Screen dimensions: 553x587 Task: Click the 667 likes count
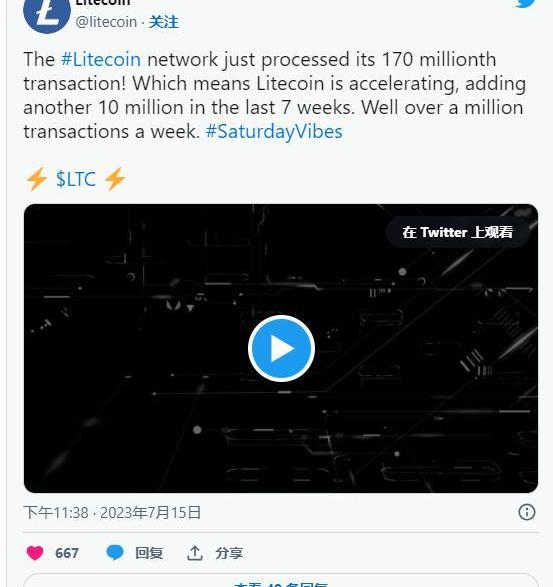[67, 553]
